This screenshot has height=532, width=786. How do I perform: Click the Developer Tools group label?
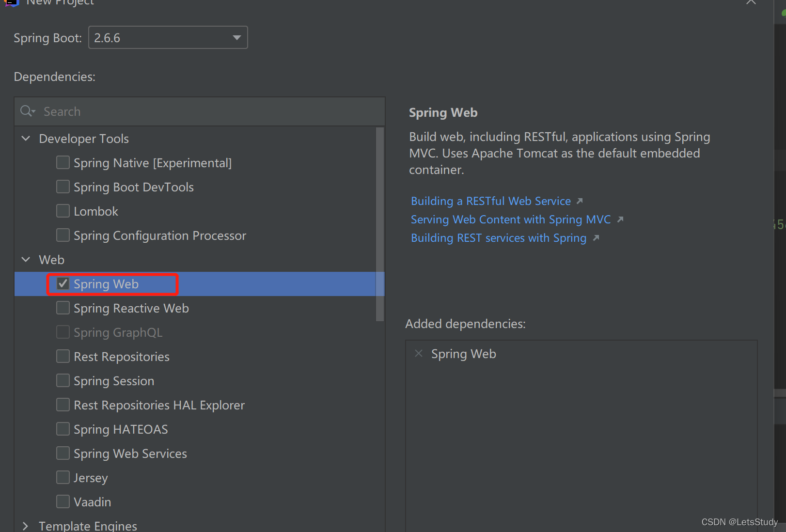click(84, 139)
